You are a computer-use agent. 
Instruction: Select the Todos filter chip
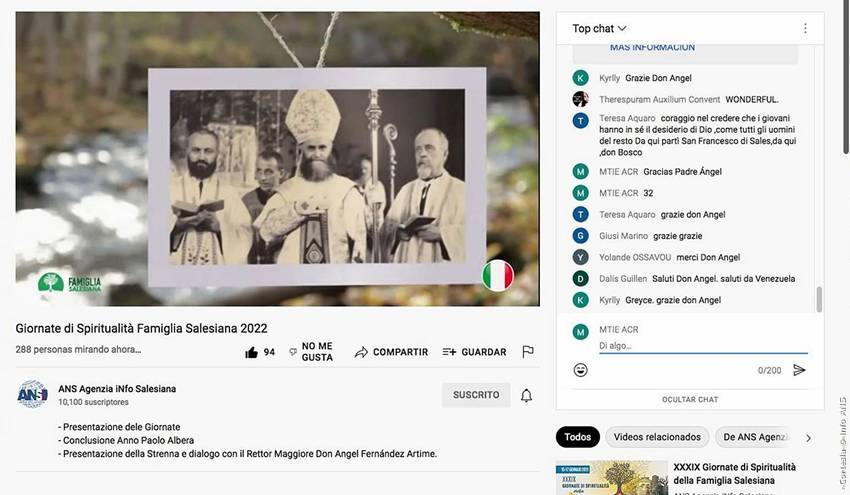(577, 437)
